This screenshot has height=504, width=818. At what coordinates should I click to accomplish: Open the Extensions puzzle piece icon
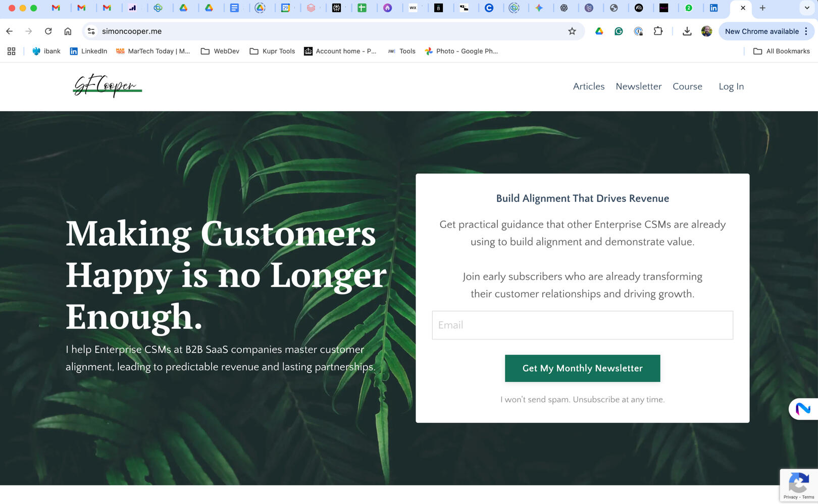pos(658,31)
